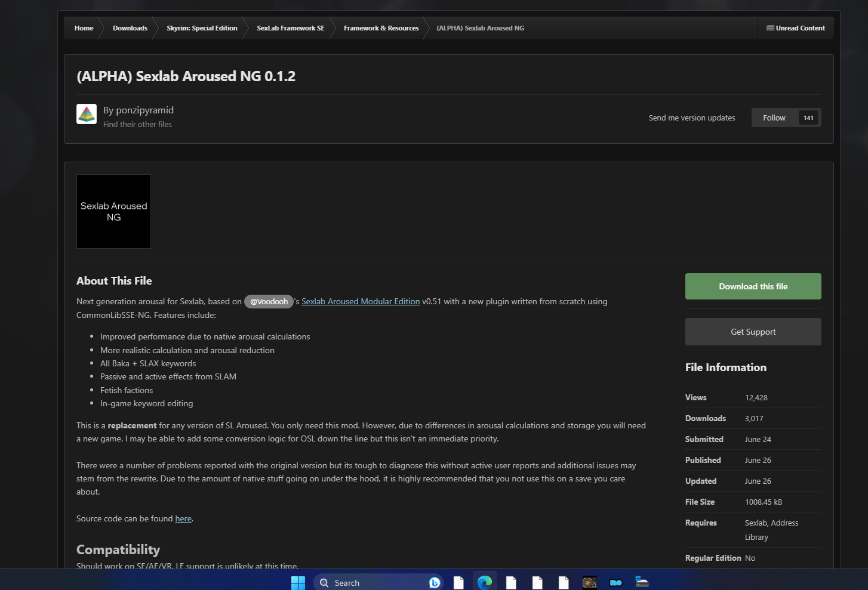Click the (ALPHA) Sexlab Aroused NG breadcrumb
868x590 pixels.
[x=481, y=28]
